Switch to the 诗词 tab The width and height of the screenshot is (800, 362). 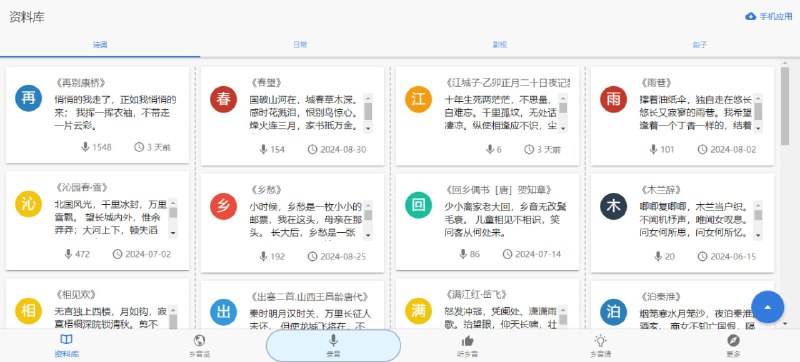(100, 45)
